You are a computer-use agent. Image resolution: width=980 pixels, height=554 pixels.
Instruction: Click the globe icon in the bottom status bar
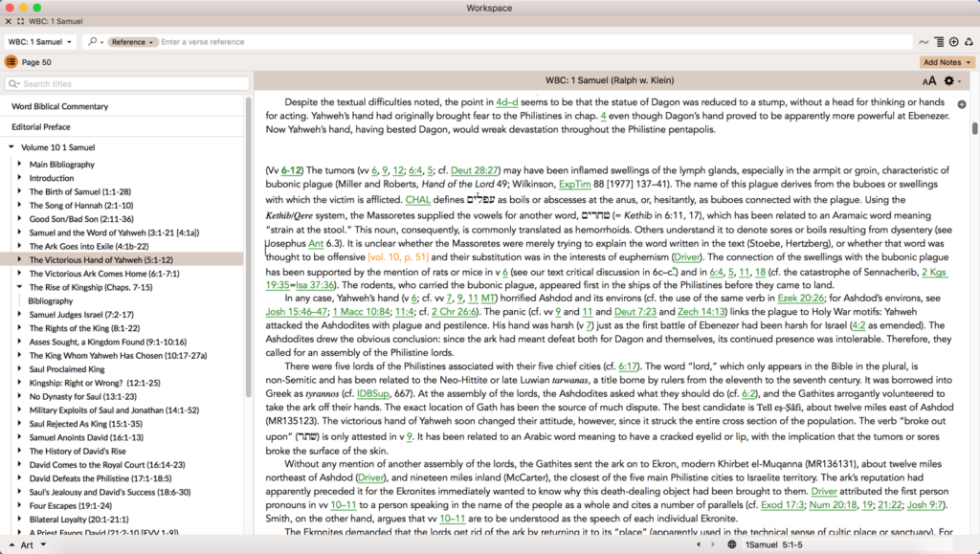731,544
